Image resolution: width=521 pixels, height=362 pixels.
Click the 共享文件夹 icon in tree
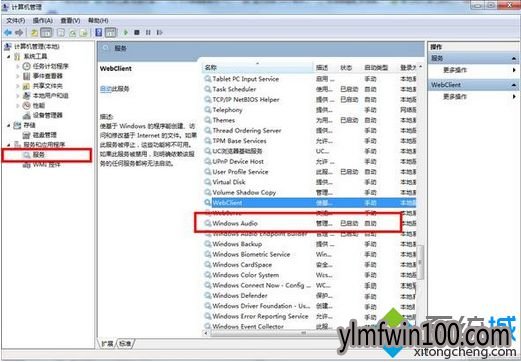tap(27, 86)
